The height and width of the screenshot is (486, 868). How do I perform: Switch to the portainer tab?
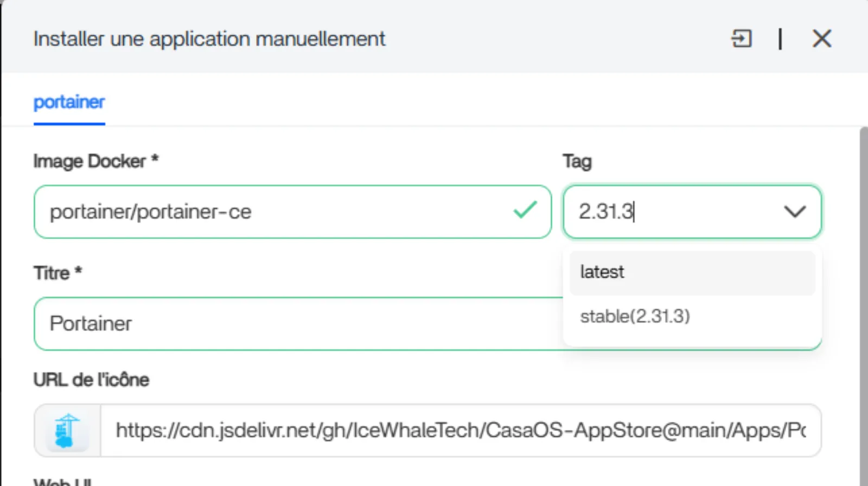point(69,102)
